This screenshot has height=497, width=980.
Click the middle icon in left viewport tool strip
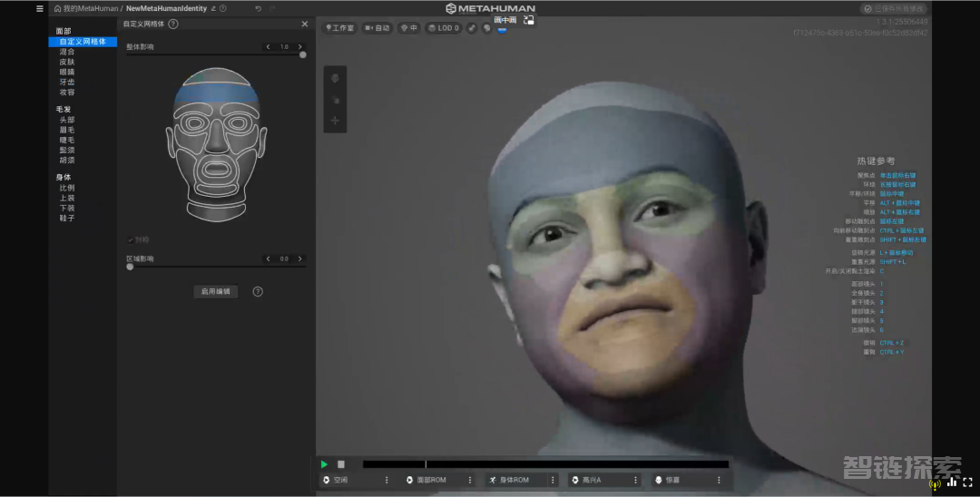coord(335,100)
